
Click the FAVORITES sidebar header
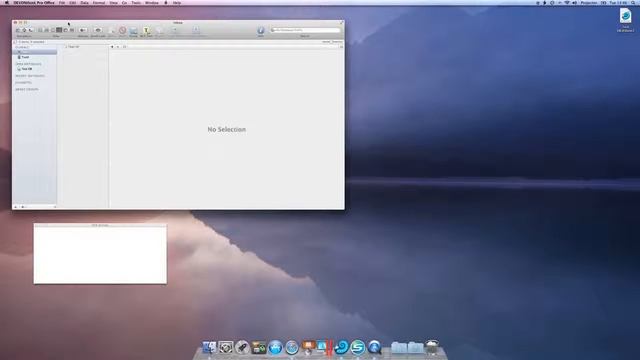tap(23, 82)
